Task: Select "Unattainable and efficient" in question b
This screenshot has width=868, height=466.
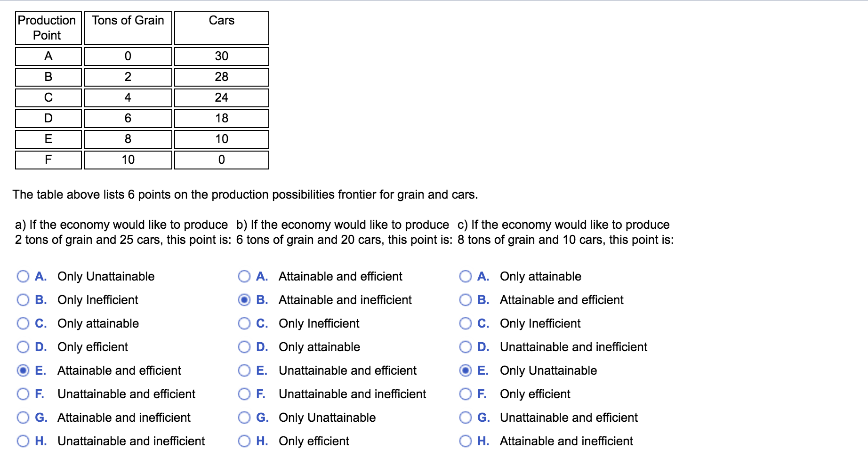Action: [244, 370]
